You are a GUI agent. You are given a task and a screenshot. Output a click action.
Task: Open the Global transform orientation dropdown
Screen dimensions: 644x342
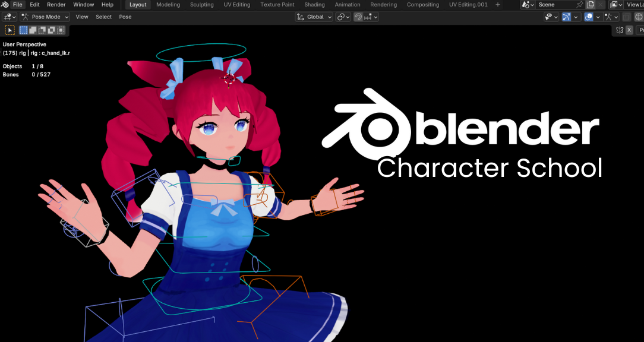click(314, 17)
